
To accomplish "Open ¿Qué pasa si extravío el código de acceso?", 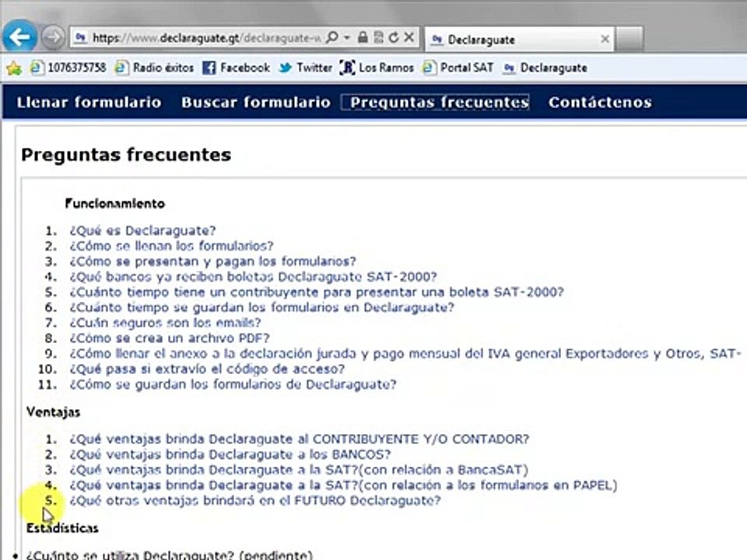I will coord(207,369).
